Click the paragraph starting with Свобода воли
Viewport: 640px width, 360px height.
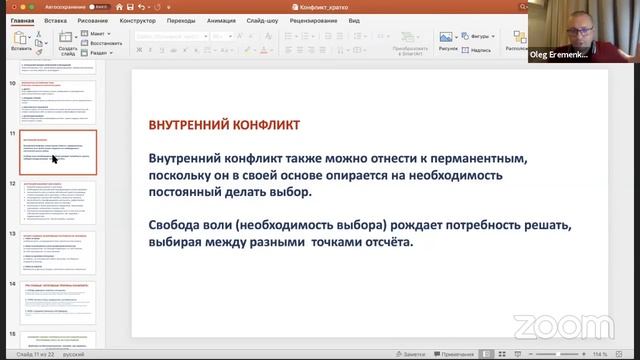pyautogui.click(x=360, y=233)
